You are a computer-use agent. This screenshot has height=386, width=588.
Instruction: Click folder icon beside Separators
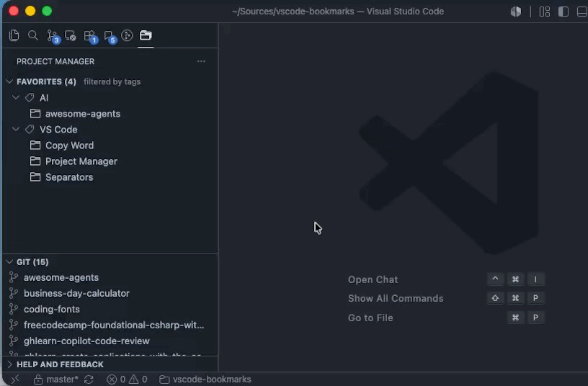(x=35, y=177)
